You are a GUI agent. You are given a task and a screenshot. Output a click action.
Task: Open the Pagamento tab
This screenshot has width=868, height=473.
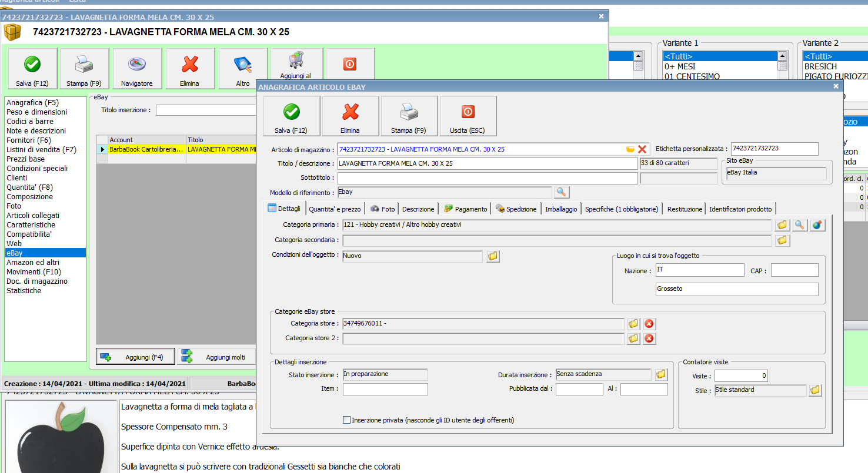pos(465,209)
